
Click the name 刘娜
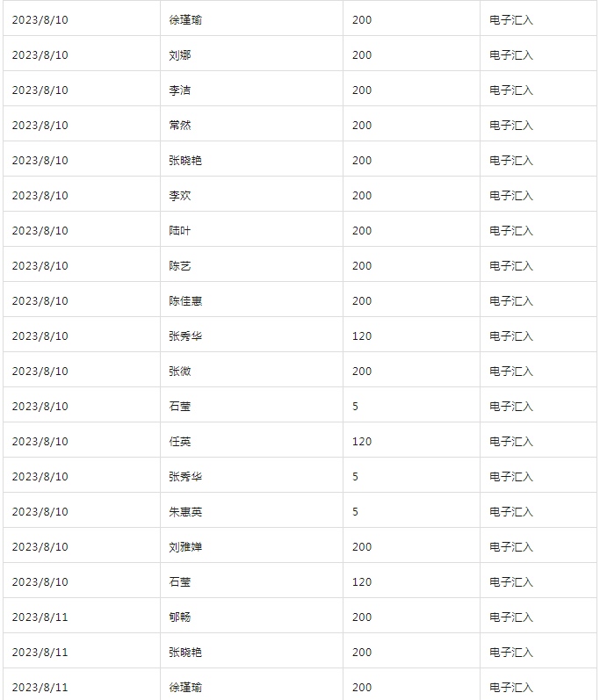[x=180, y=55]
